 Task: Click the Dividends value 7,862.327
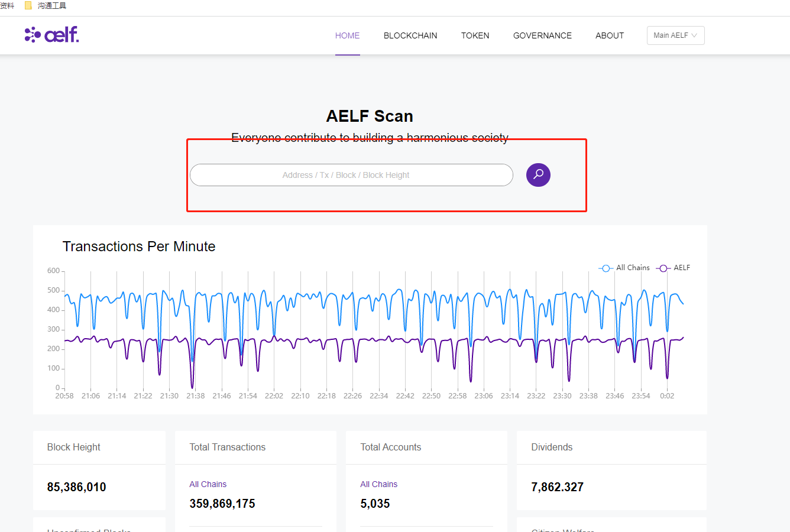tap(557, 487)
